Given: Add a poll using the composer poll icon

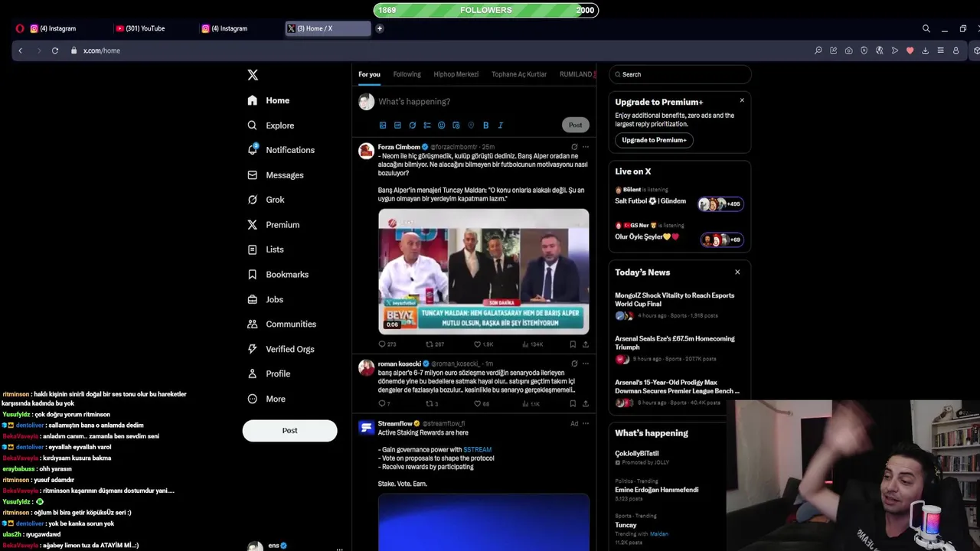Looking at the screenshot, I should click(427, 125).
